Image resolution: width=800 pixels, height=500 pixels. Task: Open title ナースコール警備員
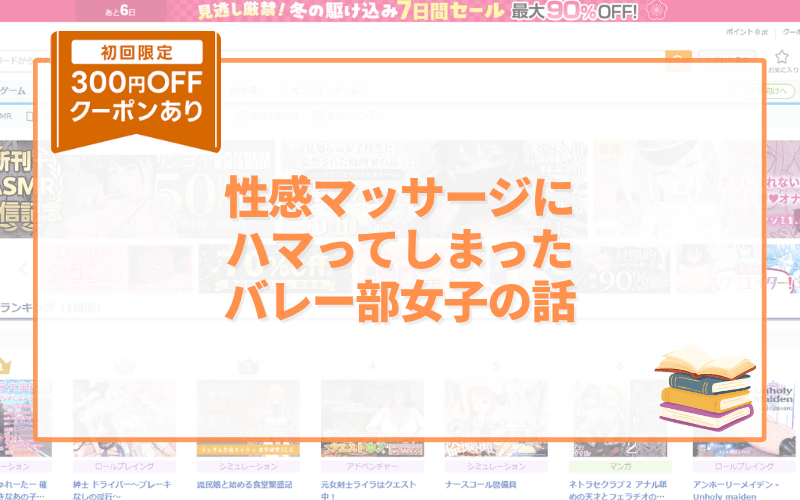pos(480,484)
